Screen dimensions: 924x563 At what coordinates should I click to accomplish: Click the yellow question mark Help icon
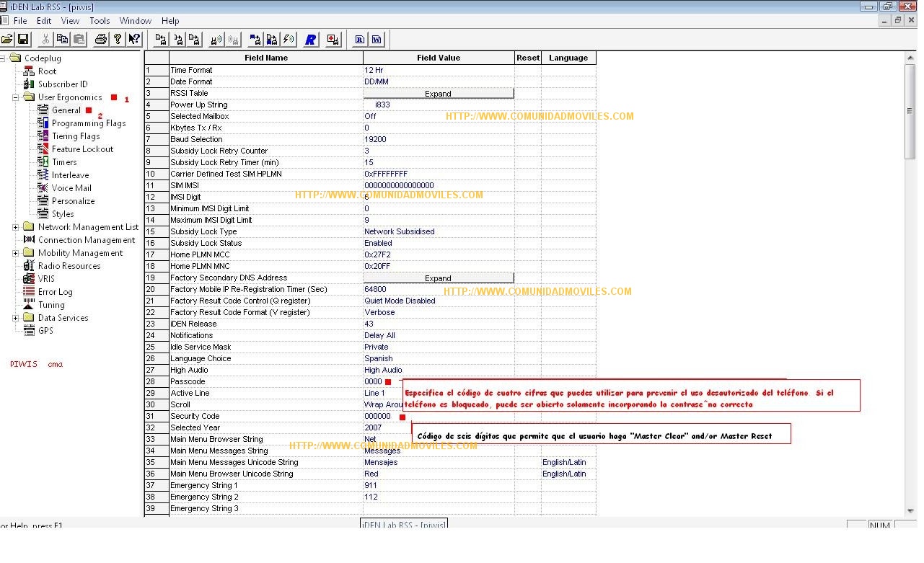pos(118,39)
